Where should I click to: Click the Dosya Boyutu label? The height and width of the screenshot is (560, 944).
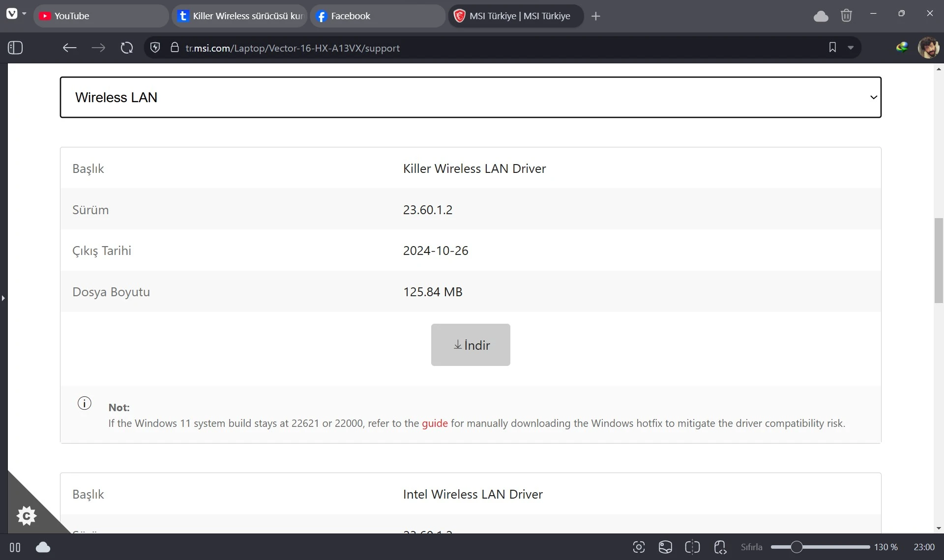pyautogui.click(x=111, y=292)
